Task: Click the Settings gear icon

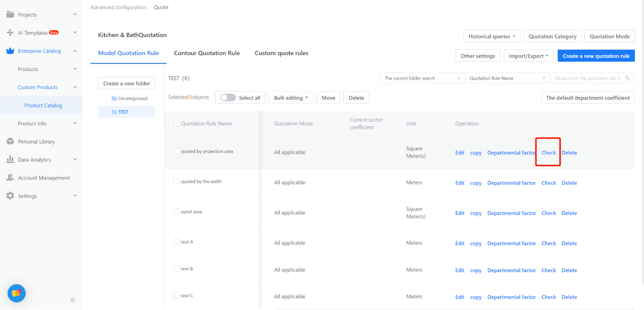Action: [10, 196]
